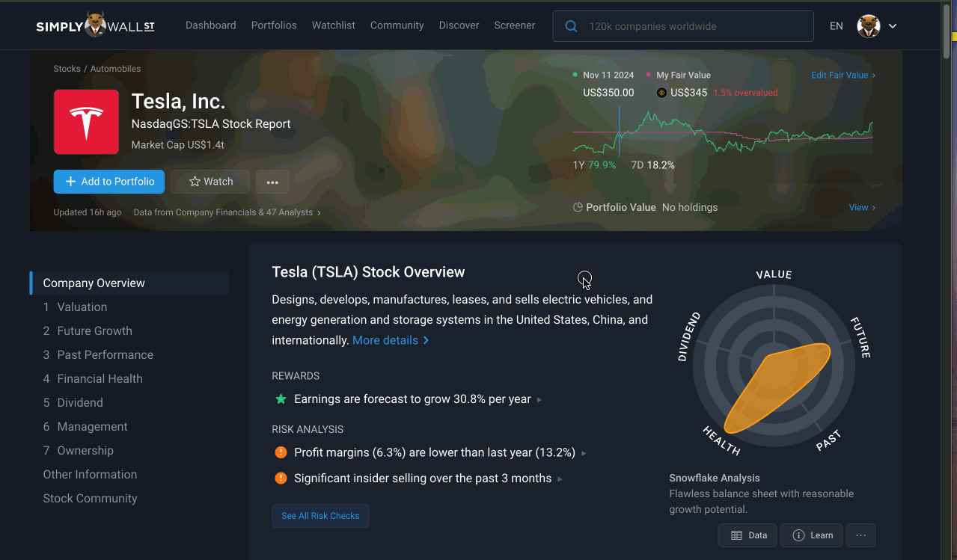957x560 pixels.
Task: Expand the insider selling risk arrow
Action: click(x=560, y=479)
